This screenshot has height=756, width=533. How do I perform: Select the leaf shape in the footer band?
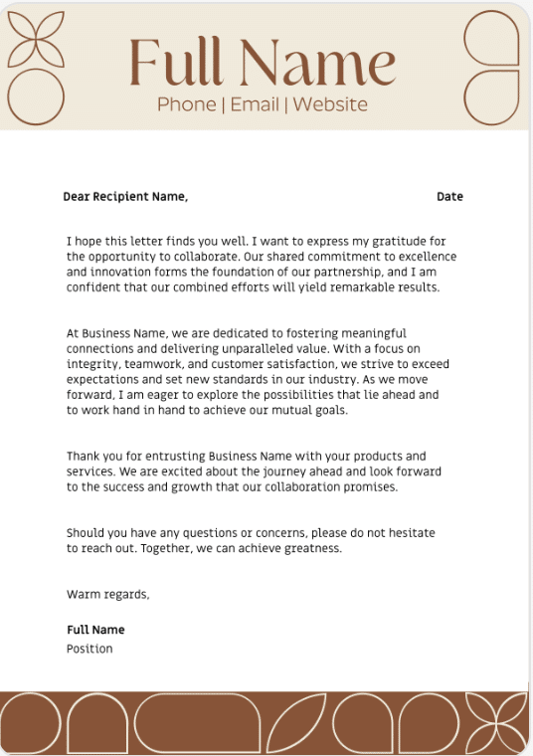click(x=296, y=724)
